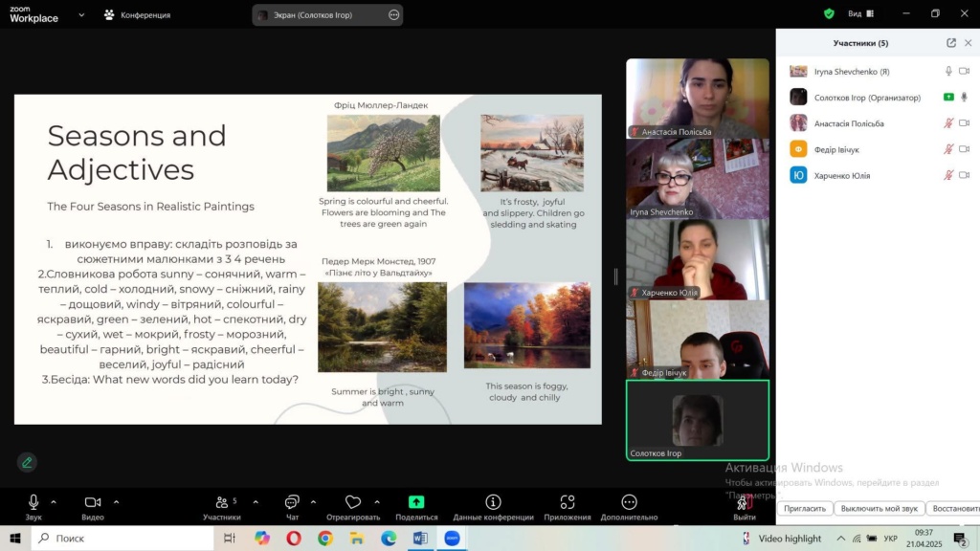Select the Конференция tab
This screenshot has height=551, width=980.
[x=138, y=15]
